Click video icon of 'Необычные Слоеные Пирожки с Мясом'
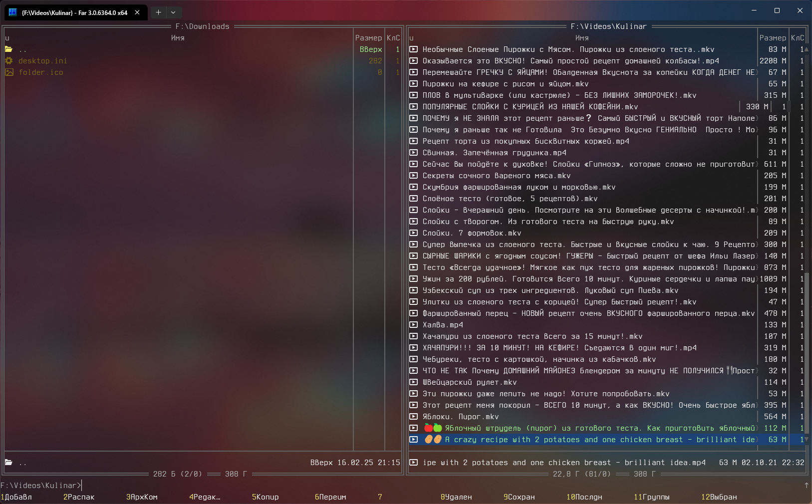812x504 pixels. point(413,49)
